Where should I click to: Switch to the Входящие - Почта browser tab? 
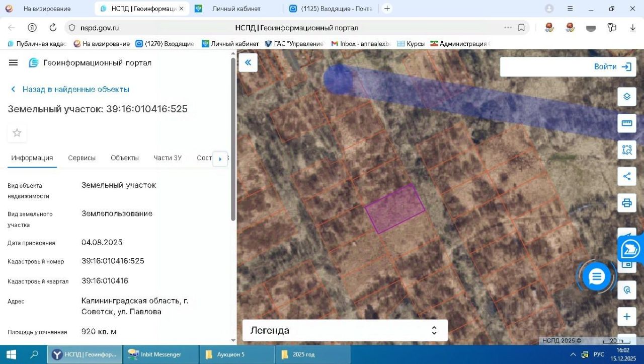click(x=332, y=9)
